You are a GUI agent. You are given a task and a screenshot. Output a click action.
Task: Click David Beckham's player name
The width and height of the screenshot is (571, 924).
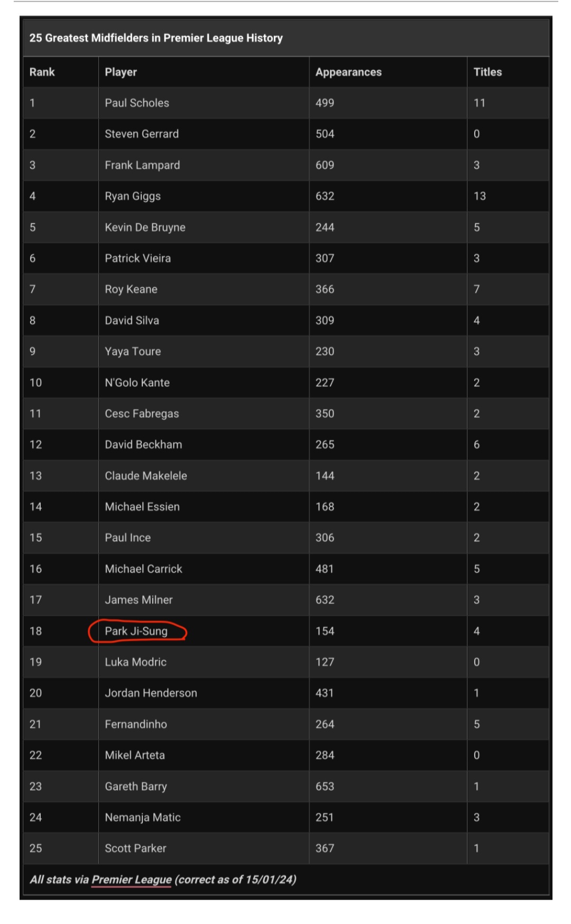(143, 445)
